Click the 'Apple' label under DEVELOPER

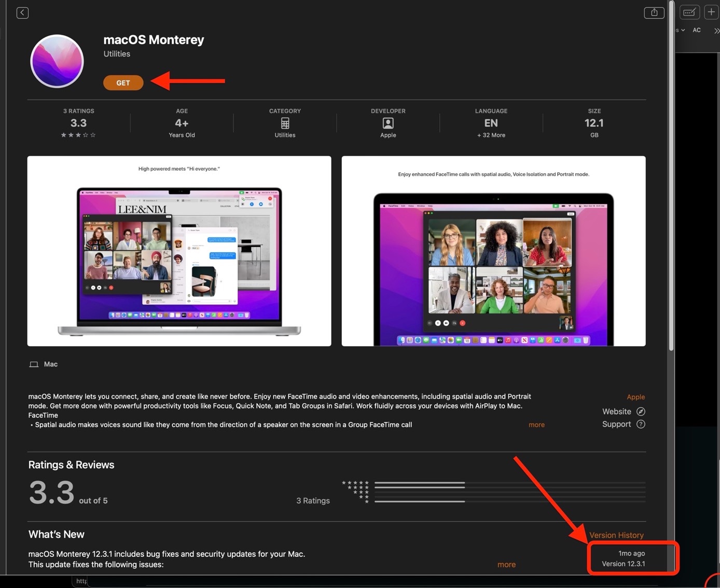[388, 135]
